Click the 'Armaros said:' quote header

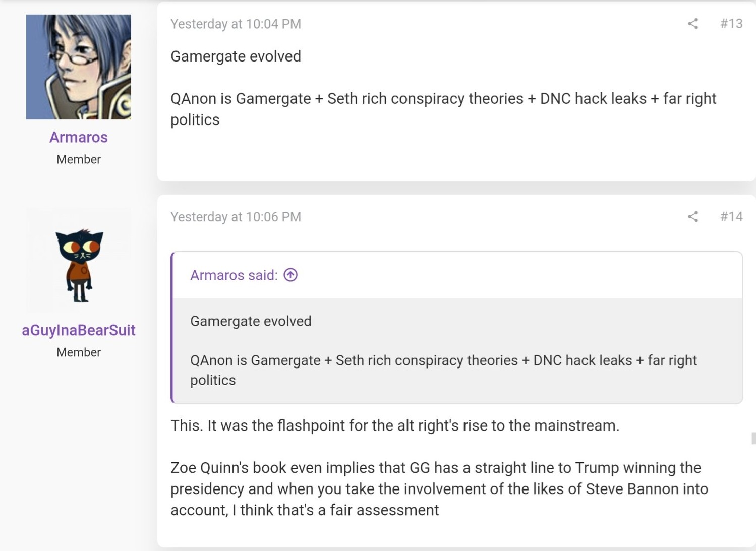coord(234,275)
